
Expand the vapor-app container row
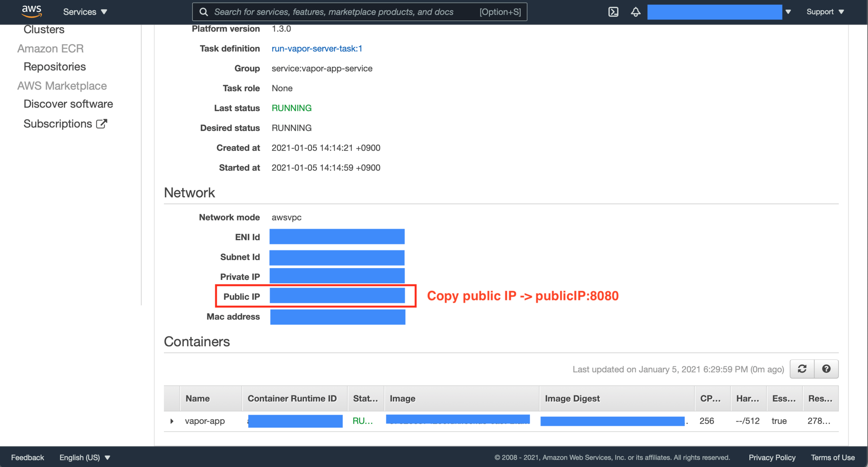(x=172, y=421)
